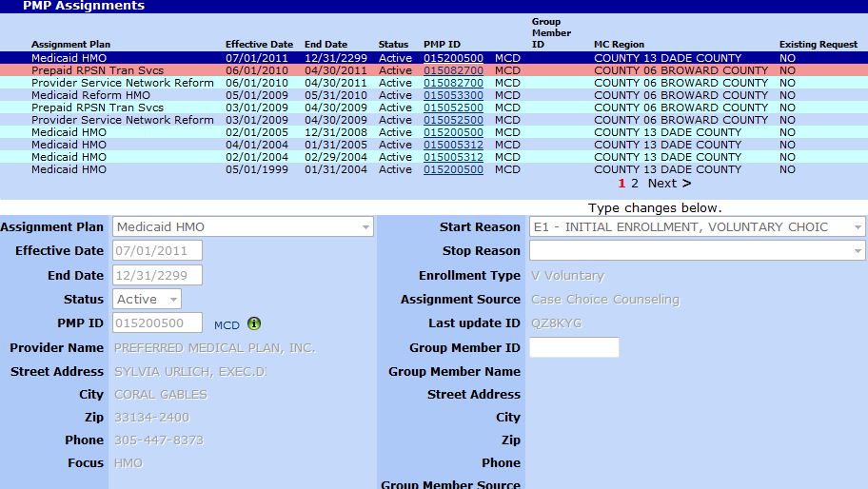The width and height of the screenshot is (868, 489).
Task: Click the Next page link
Action: coord(669,184)
